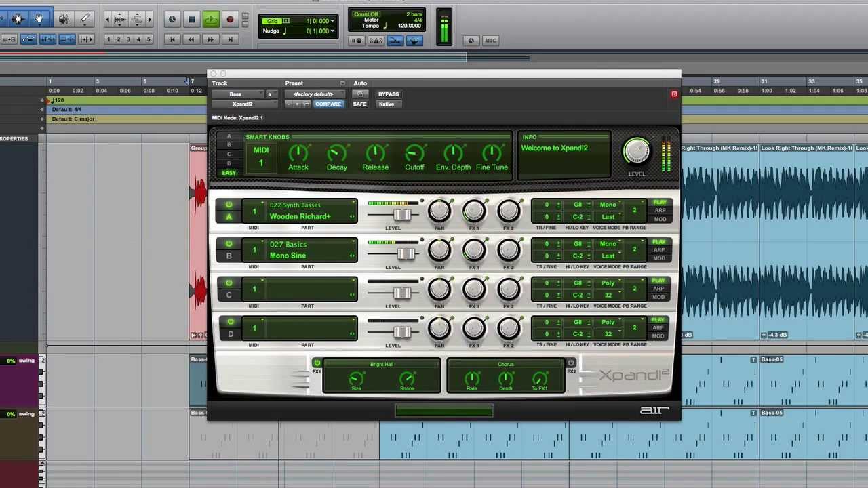This screenshot has width=868, height=488.
Task: Toggle the MTC generate button
Action: tap(490, 41)
